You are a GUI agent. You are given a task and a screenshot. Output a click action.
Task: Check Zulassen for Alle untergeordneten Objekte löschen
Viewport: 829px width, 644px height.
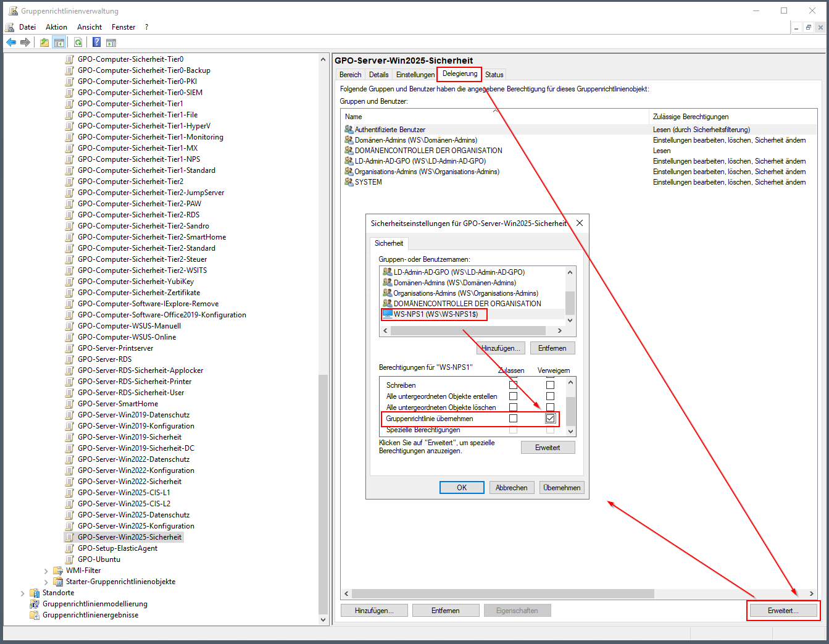coord(513,408)
